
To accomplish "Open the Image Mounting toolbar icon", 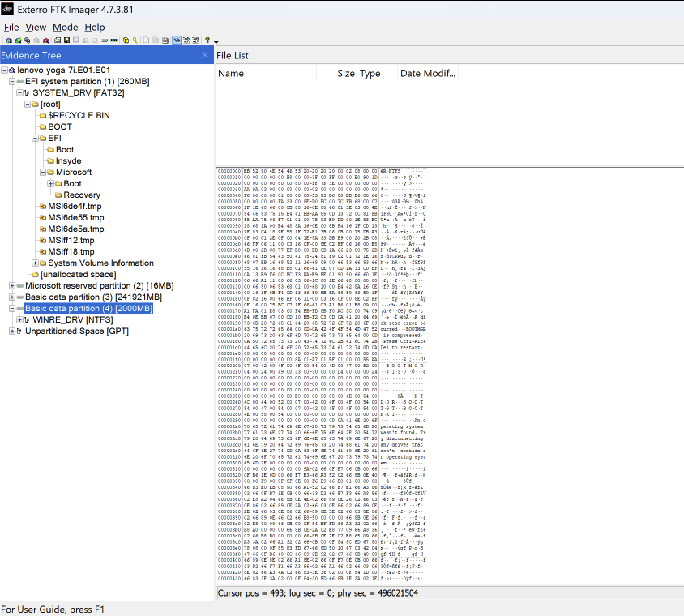I will click(27, 41).
